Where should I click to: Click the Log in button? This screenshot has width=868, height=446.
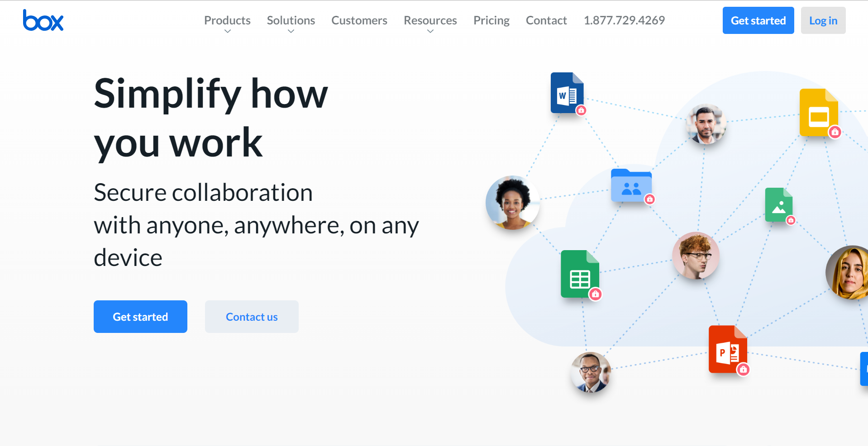tap(823, 20)
